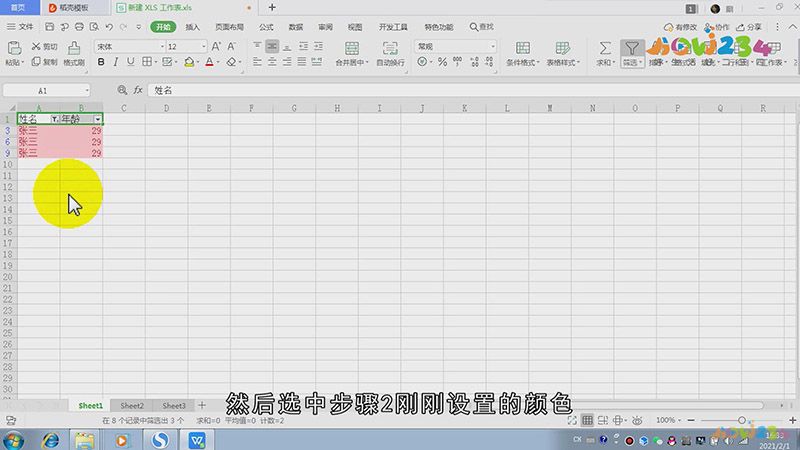The image size is (800, 450).
Task: Click the red font color A swatch
Action: click(x=209, y=62)
